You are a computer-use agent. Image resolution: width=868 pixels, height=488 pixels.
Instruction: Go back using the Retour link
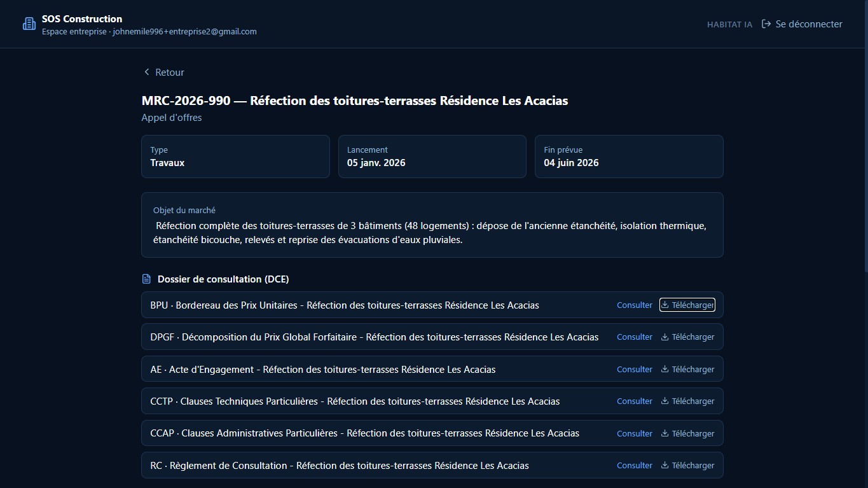coord(164,72)
